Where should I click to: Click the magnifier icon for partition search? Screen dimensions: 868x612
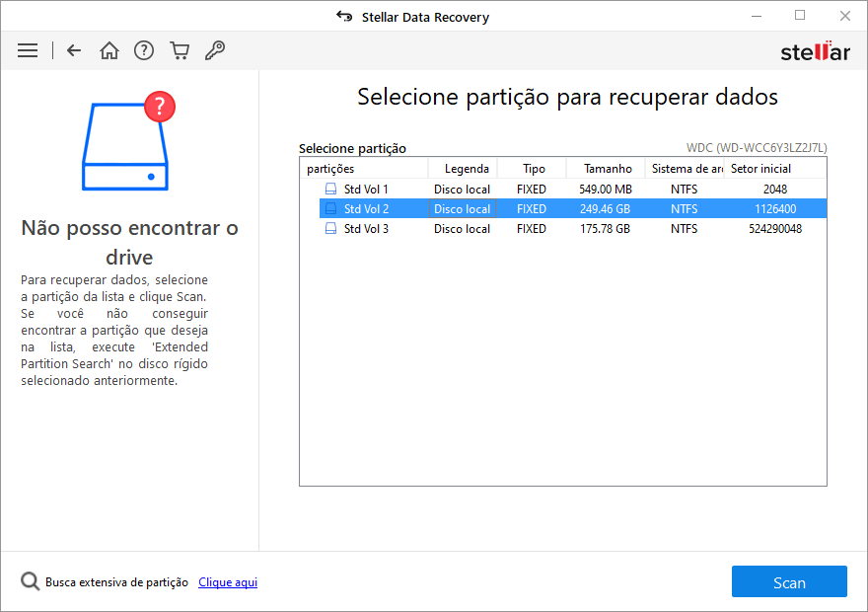(30, 581)
